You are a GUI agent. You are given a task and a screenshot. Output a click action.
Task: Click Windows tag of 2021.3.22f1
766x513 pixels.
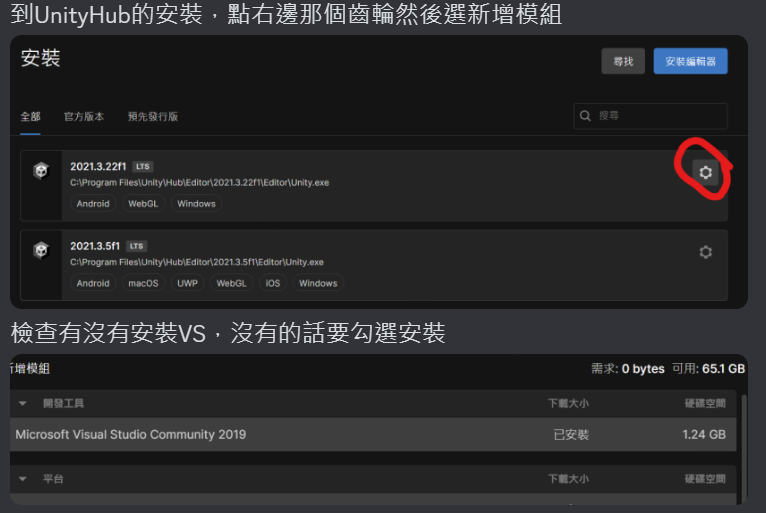[196, 204]
